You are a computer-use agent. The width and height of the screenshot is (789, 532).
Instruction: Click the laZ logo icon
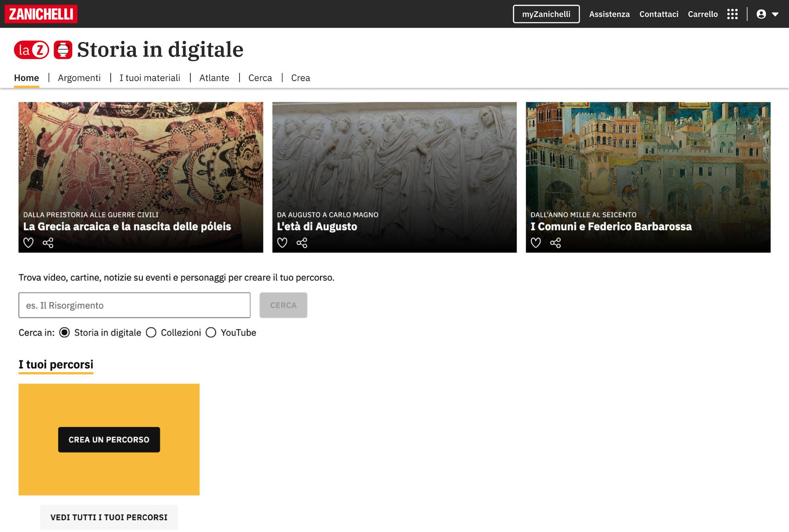32,50
